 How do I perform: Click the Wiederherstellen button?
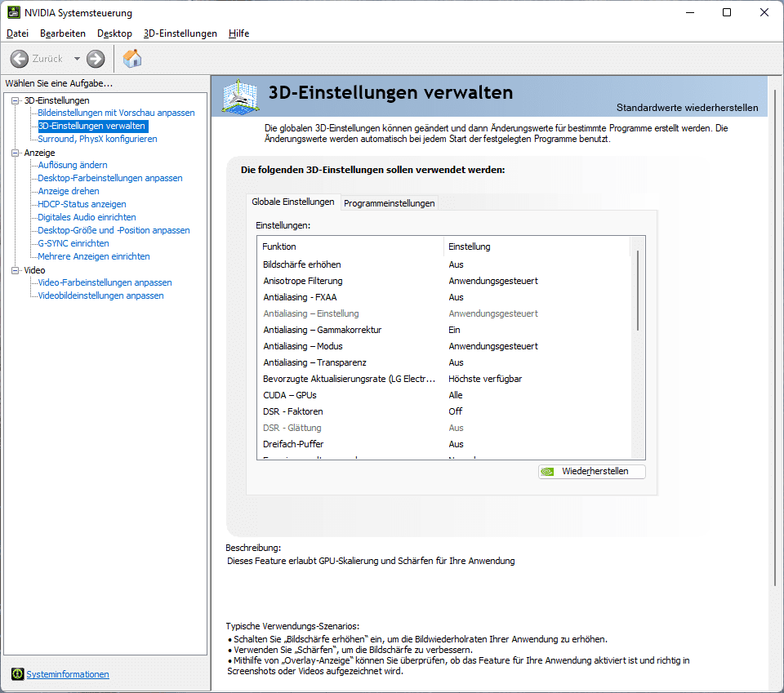(x=592, y=471)
